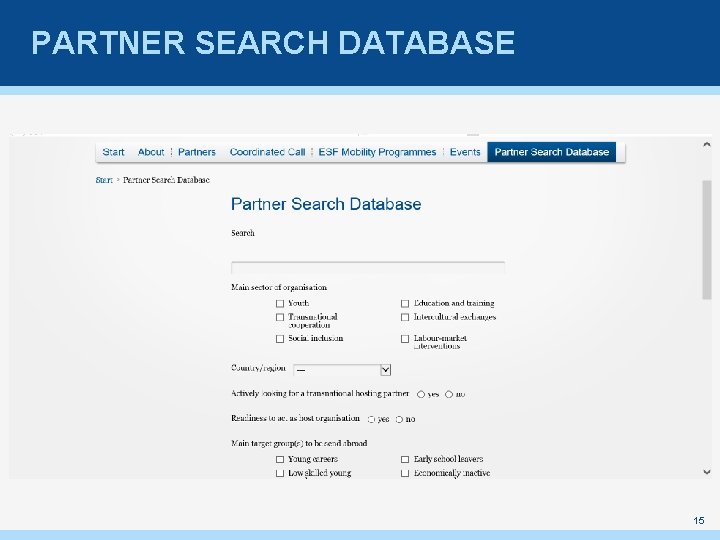The height and width of the screenshot is (540, 720).
Task: Click into the Search text field
Action: pos(368,267)
